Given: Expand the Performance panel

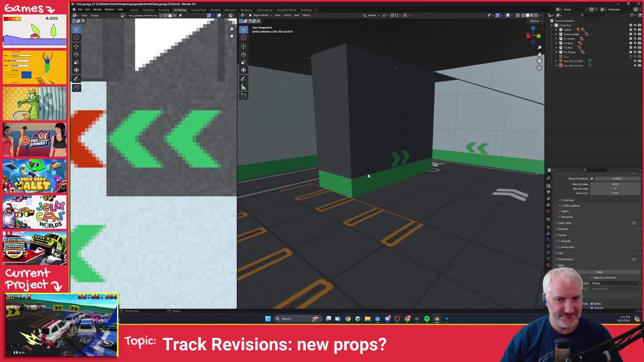Looking at the screenshot, I should (565, 259).
